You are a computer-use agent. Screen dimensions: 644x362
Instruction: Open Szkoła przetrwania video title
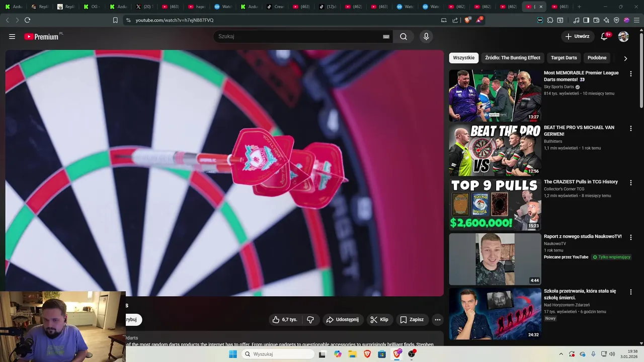580,294
